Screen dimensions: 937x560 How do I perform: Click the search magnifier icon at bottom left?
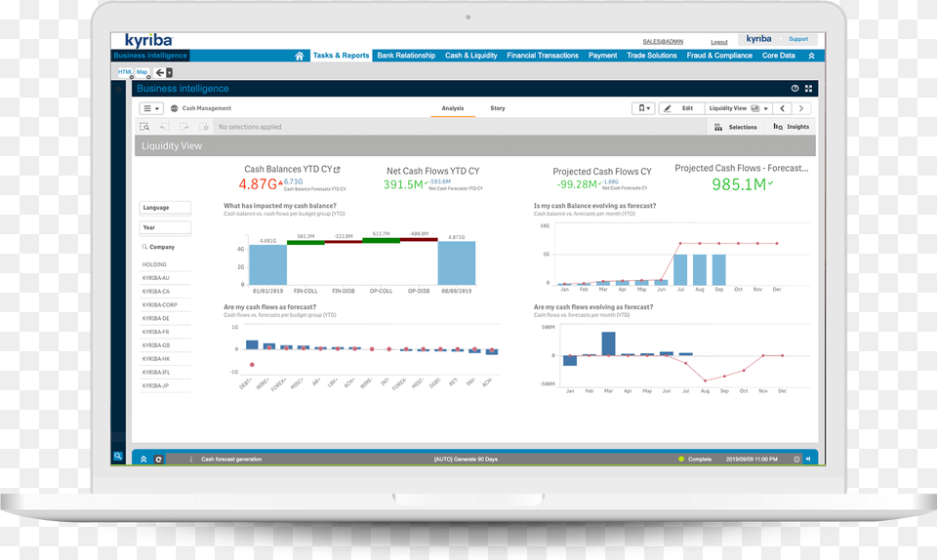click(118, 457)
